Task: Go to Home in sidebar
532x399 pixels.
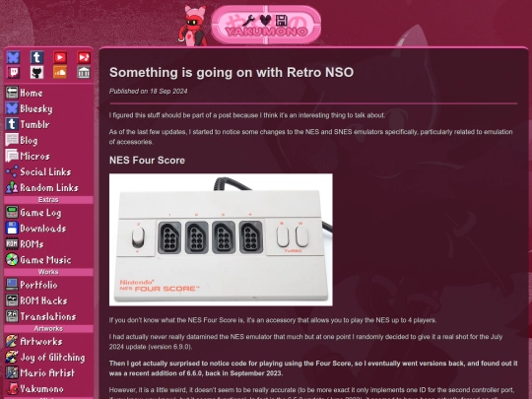Action: coord(49,93)
